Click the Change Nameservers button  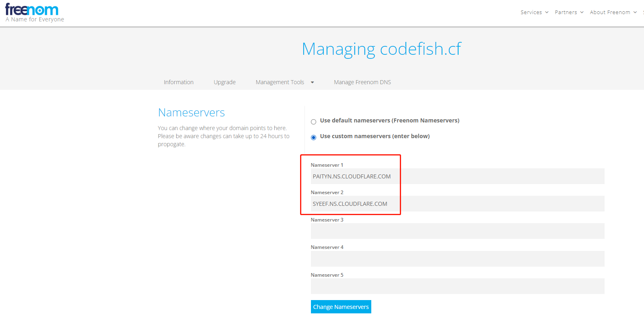coord(341,307)
